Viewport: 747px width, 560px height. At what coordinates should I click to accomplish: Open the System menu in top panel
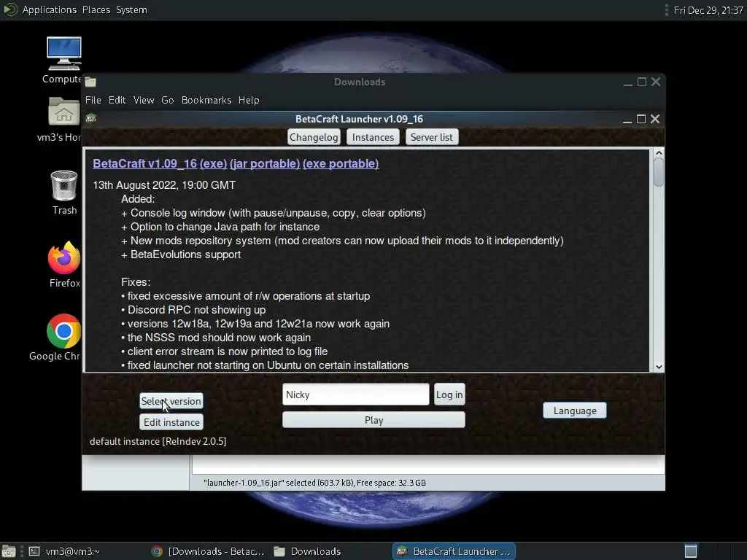click(131, 9)
